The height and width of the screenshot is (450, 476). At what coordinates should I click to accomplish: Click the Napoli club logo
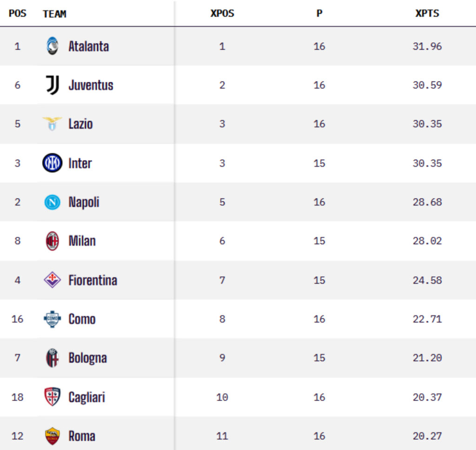(52, 202)
